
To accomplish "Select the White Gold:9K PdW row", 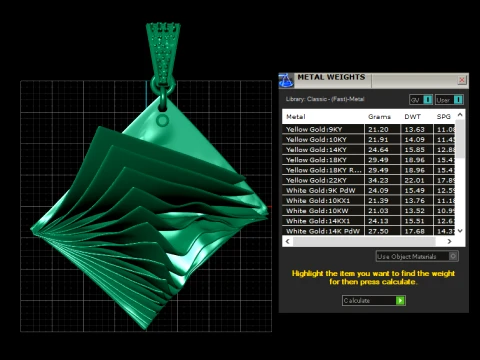I will (x=368, y=190).
